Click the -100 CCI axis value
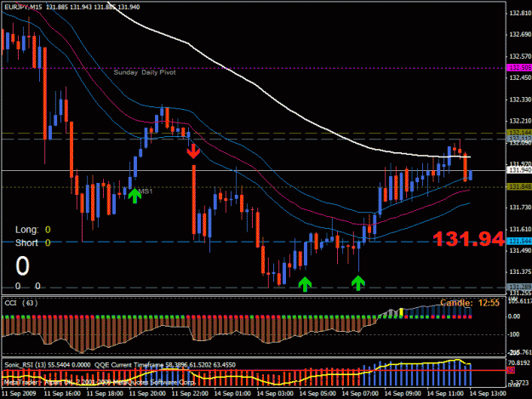The width and height of the screenshot is (532, 399). pos(513,334)
